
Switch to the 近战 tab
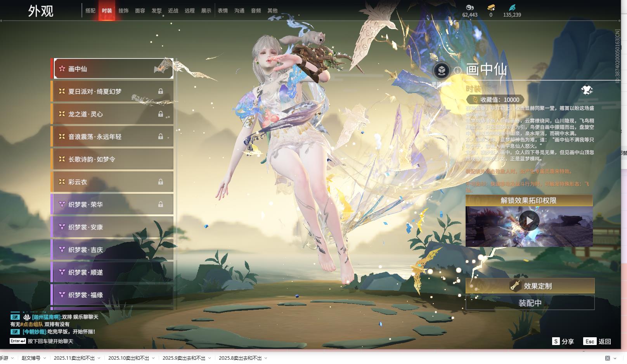(x=173, y=10)
